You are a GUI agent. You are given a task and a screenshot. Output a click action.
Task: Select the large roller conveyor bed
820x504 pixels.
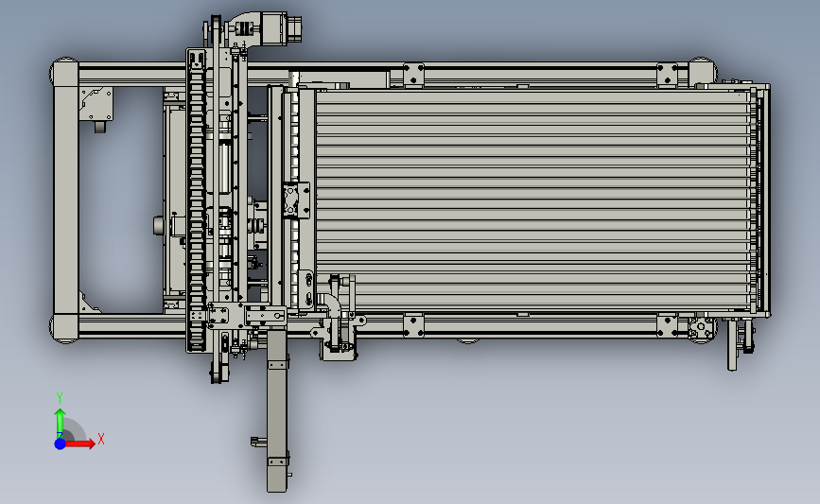[533, 200]
